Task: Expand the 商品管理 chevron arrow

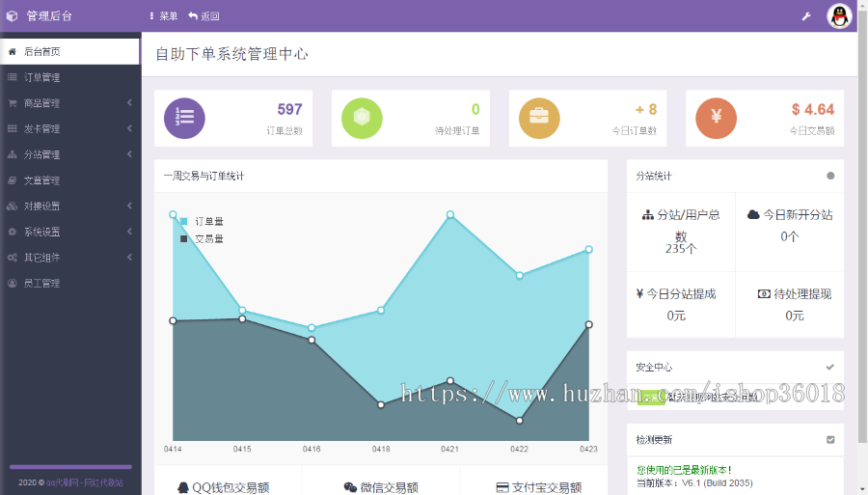Action: (129, 103)
